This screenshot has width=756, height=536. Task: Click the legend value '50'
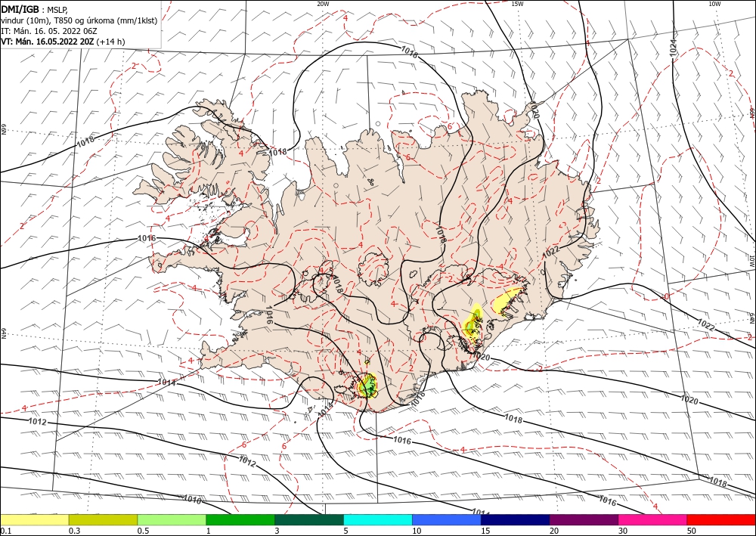point(692,531)
